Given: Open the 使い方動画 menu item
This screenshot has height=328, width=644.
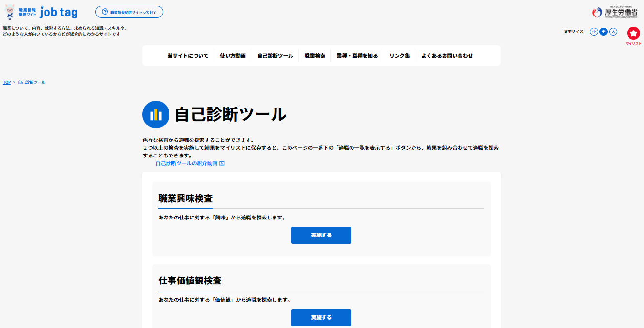Looking at the screenshot, I should [232, 56].
